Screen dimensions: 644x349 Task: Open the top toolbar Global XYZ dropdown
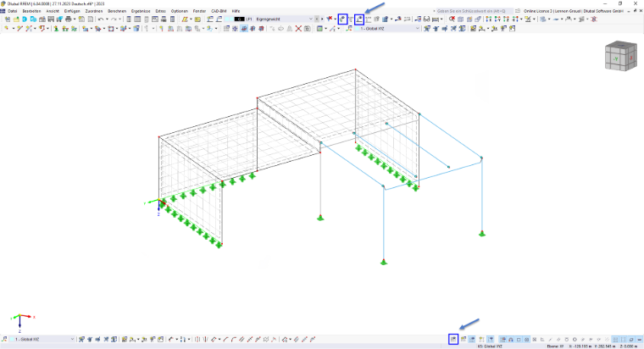point(417,28)
